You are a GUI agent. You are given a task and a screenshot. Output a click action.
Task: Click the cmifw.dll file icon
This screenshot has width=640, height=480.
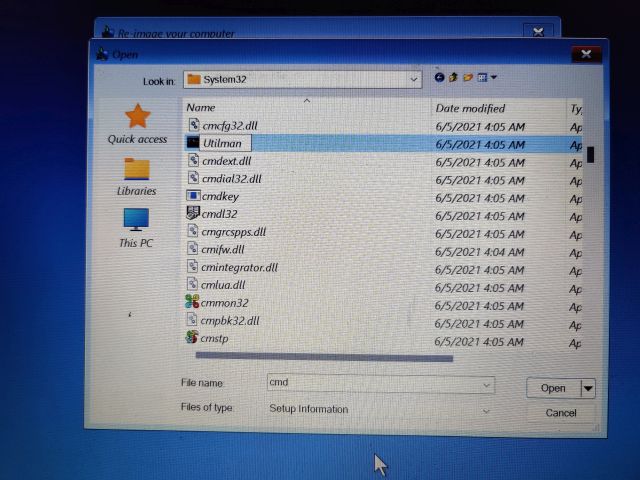click(x=193, y=249)
